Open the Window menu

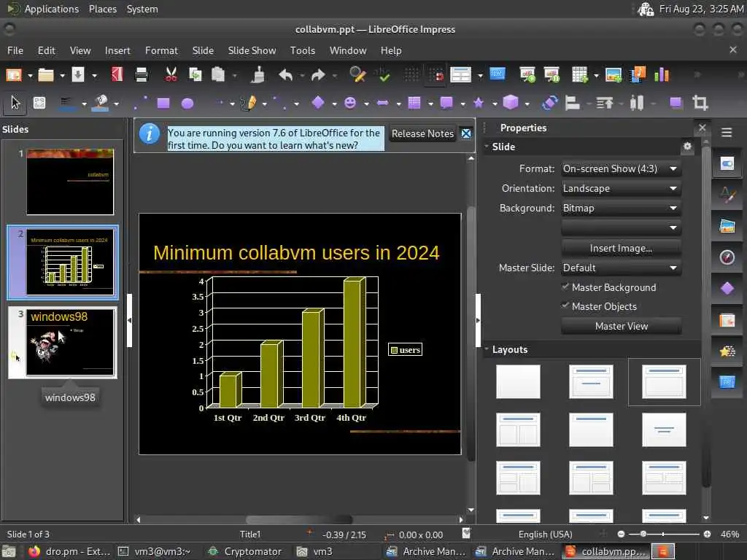348,50
